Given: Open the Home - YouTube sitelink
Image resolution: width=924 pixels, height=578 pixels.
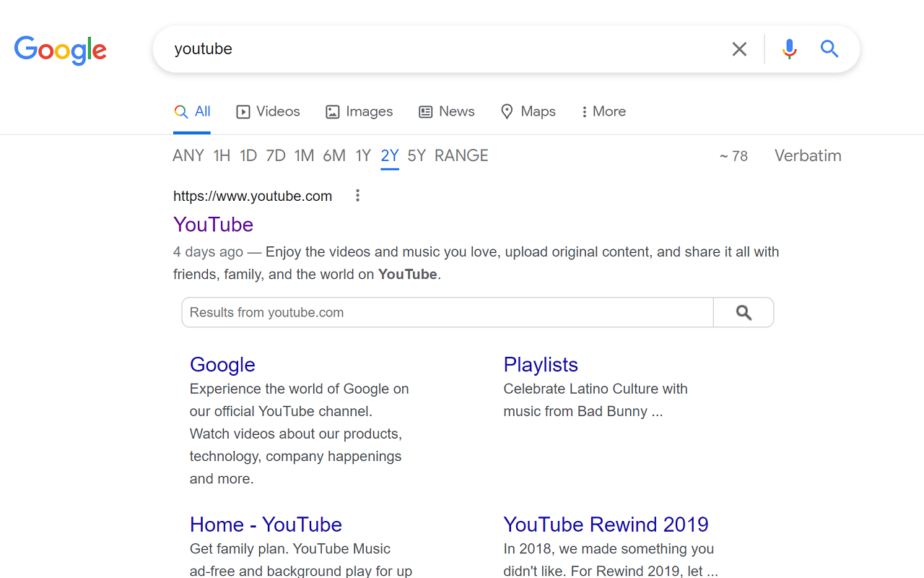Looking at the screenshot, I should pos(266,524).
